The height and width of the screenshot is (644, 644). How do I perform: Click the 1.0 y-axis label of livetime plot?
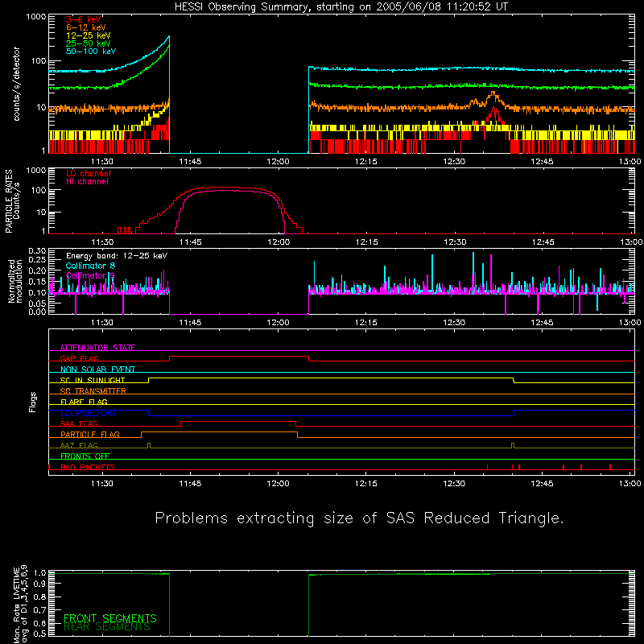point(39,572)
